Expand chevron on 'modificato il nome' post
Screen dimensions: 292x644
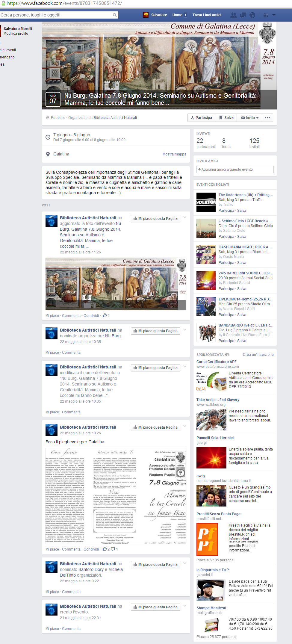point(185,367)
